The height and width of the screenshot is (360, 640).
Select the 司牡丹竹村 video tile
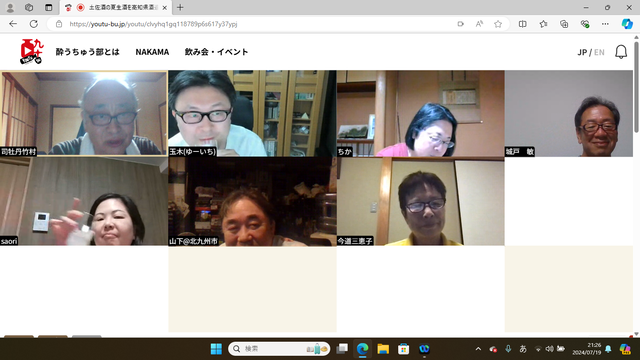coord(84,113)
